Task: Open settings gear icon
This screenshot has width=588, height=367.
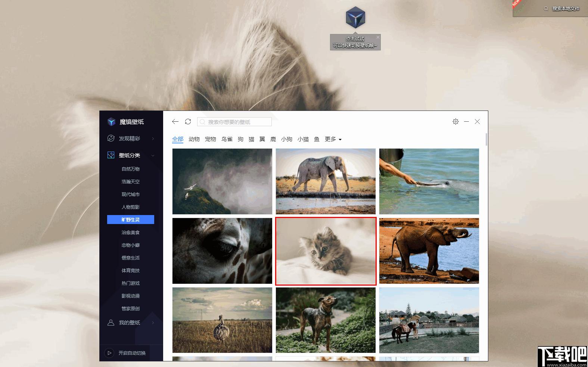Action: (x=455, y=122)
